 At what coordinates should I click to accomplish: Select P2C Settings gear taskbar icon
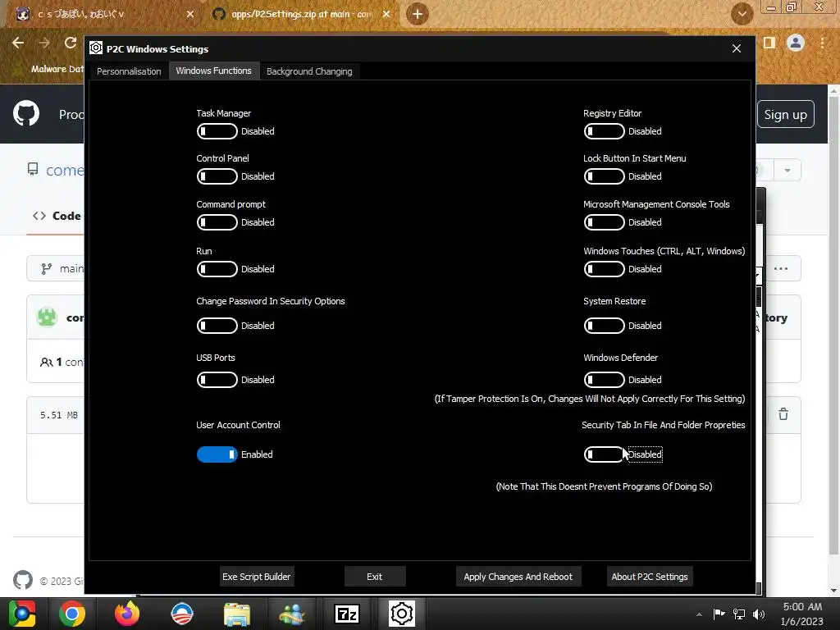[x=402, y=614]
